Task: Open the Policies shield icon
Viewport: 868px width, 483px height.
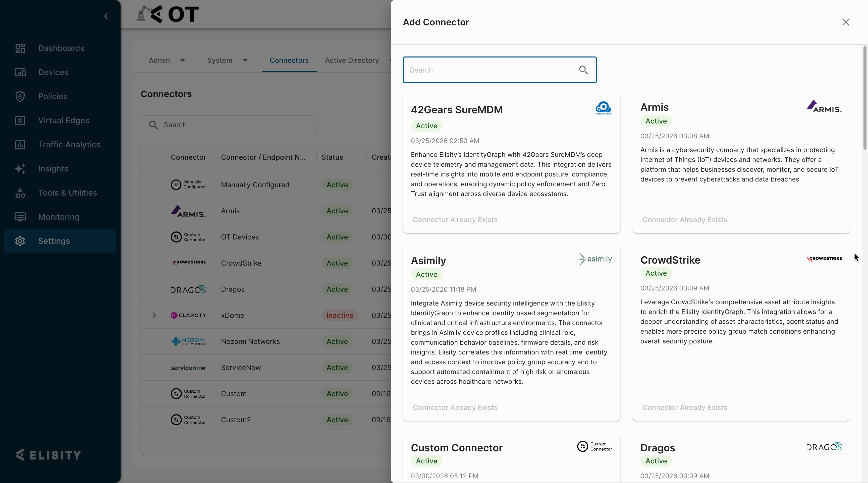Action: [x=20, y=96]
